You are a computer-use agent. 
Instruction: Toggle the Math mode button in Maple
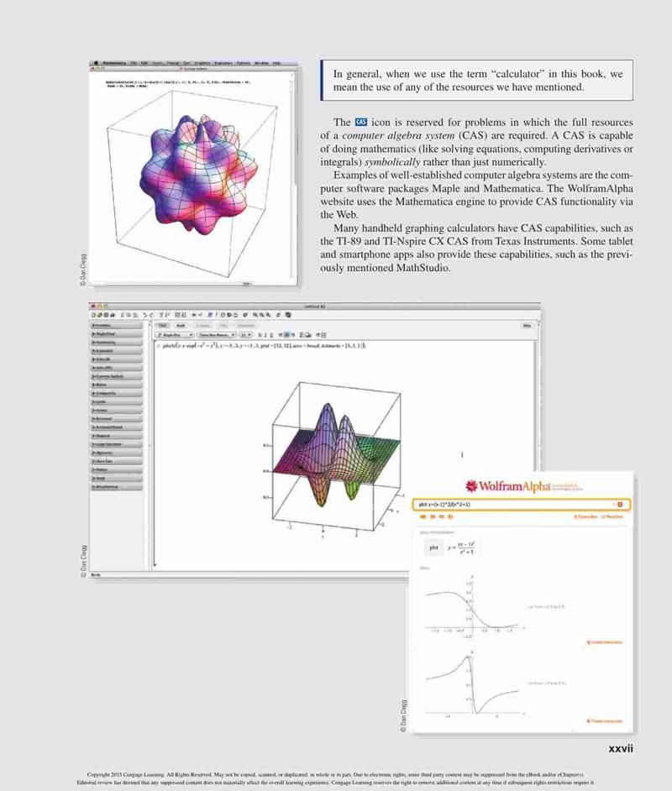tap(181, 325)
